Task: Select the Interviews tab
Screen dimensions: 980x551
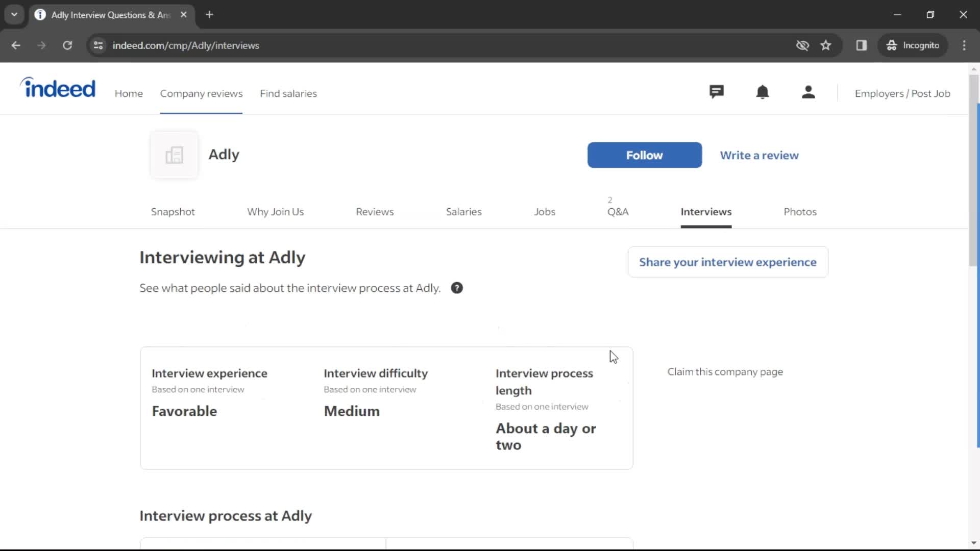Action: tap(706, 211)
